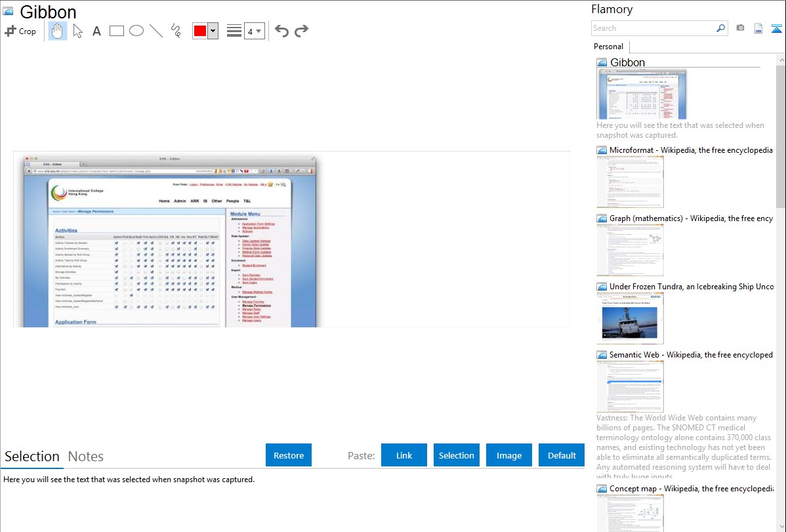The height and width of the screenshot is (532, 786).
Task: Click the icon beside Concept map title
Action: pos(602,489)
